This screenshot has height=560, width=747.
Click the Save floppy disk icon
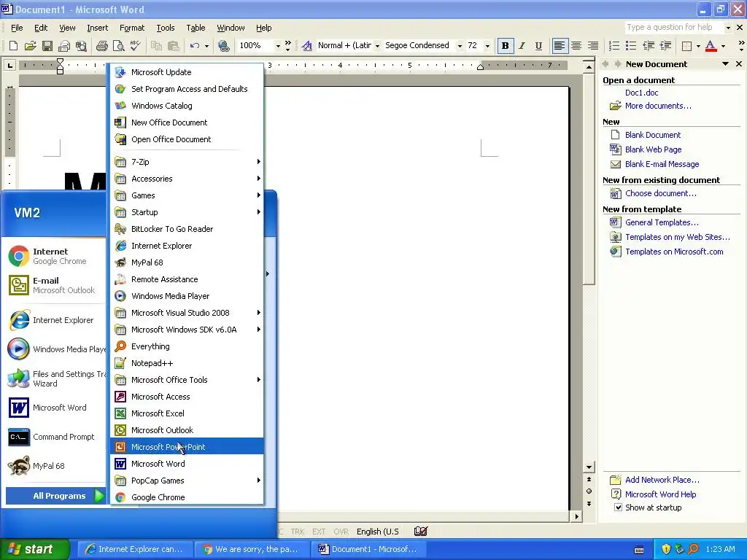[47, 46]
